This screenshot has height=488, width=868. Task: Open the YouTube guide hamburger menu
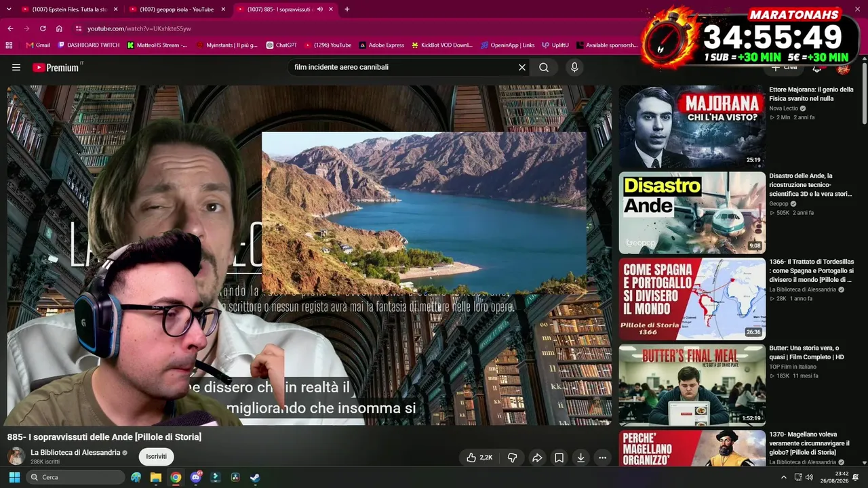[x=16, y=68]
